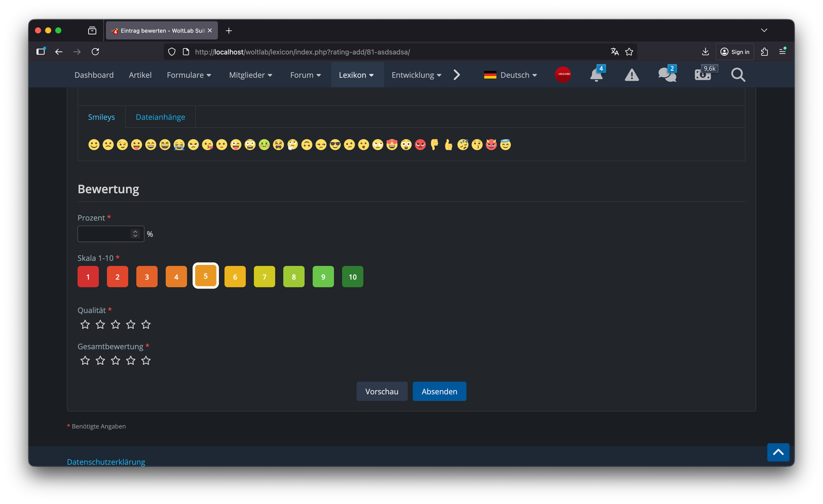
Task: Pick the red scale swatch 1
Action: 88,277
